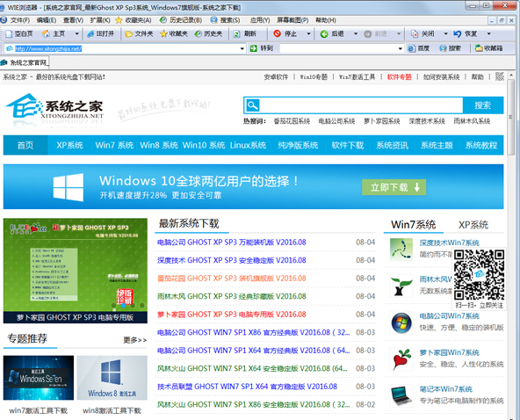Click the hot keyword 雨林木风系统
This screenshot has height=420, width=520.
tap(472, 121)
